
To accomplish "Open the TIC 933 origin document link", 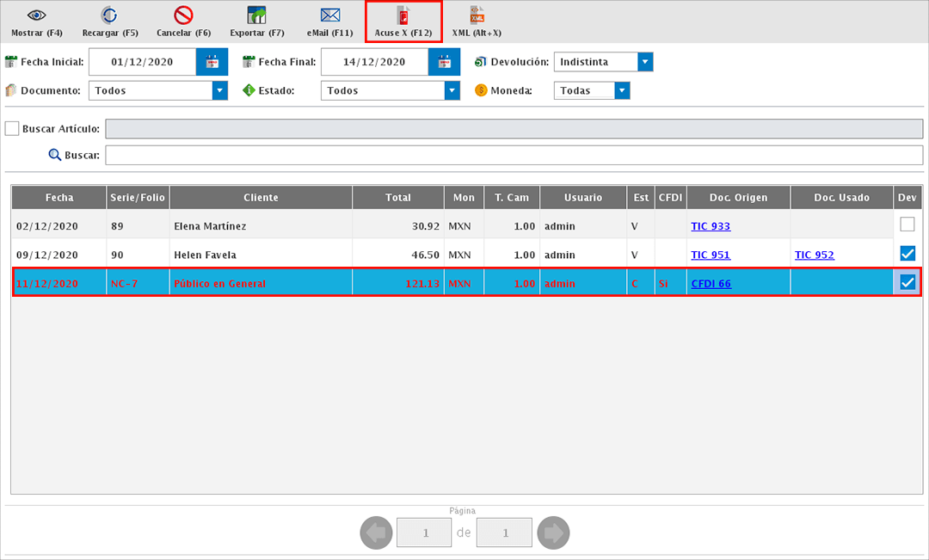I will click(x=710, y=226).
